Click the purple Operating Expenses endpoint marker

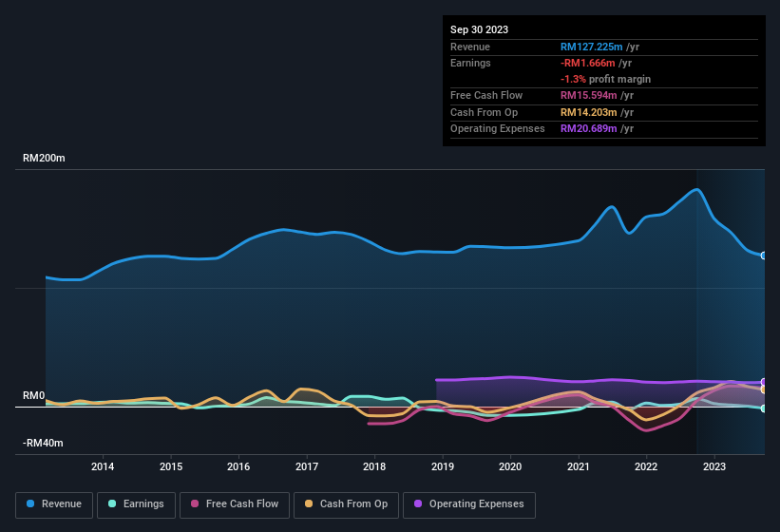(764, 382)
